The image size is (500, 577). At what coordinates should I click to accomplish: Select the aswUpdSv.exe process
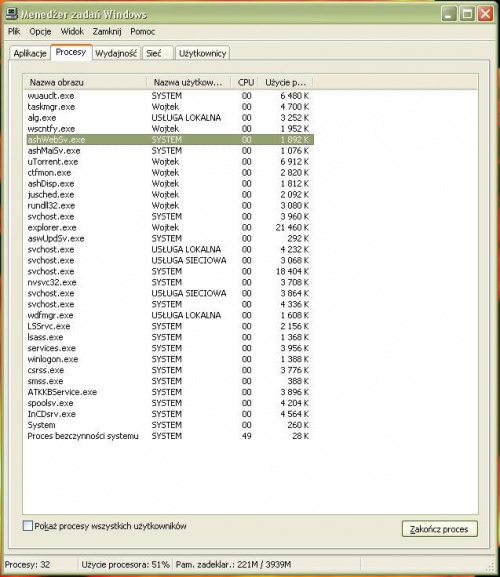click(x=169, y=238)
